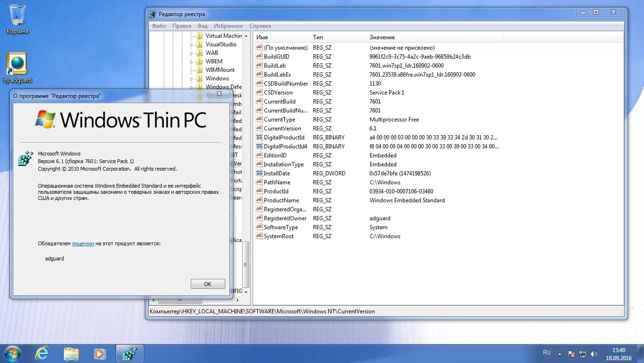Open Windows Explorer from the taskbar
The width and height of the screenshot is (644, 363).
(x=71, y=353)
